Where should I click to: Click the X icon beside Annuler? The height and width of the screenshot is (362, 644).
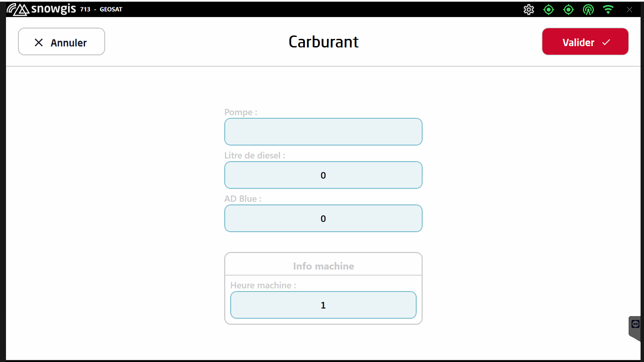click(38, 42)
